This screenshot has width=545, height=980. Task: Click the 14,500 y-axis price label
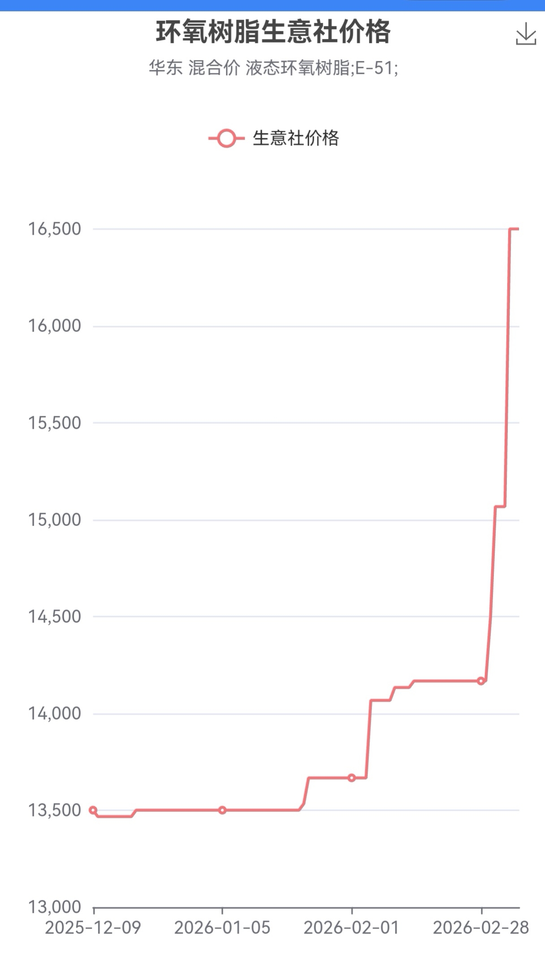[x=55, y=617]
